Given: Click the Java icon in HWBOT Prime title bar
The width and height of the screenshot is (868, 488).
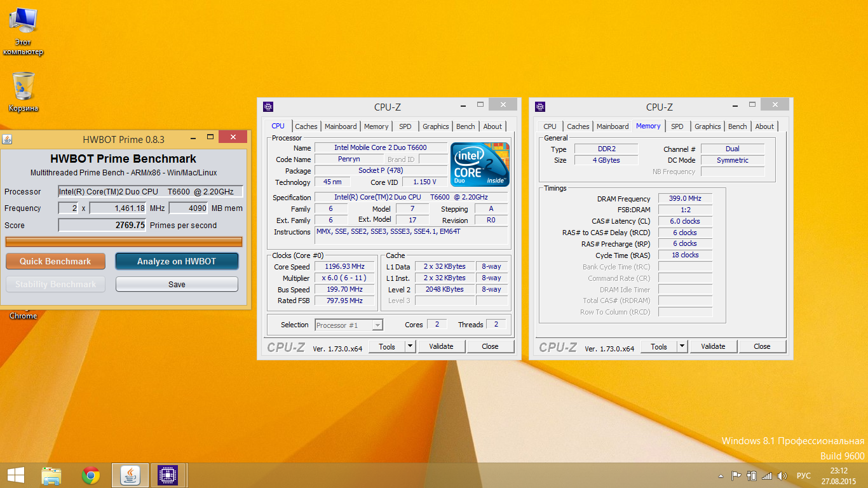Looking at the screenshot, I should pyautogui.click(x=8, y=139).
